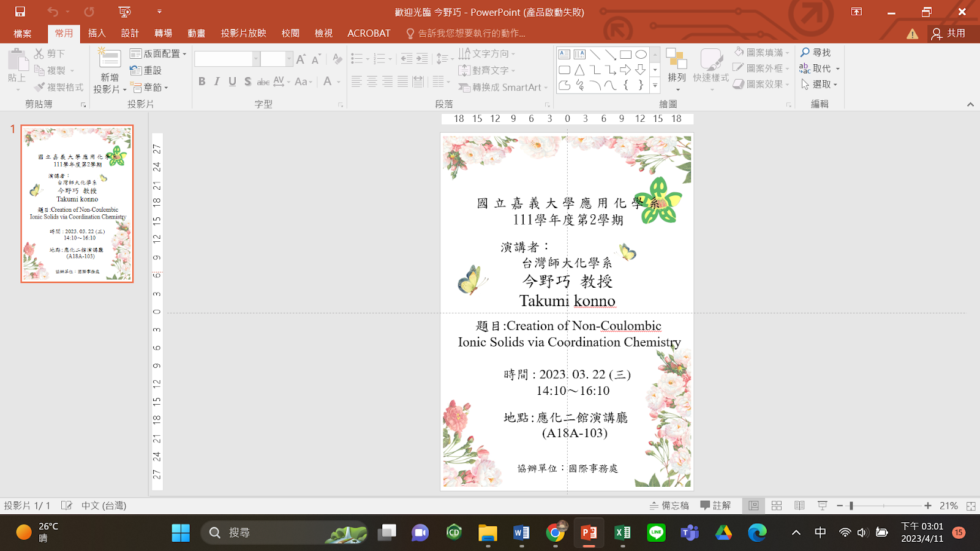This screenshot has height=551, width=980.
Task: Click the Redo icon in quick access toolbar
Action: pos(89,12)
